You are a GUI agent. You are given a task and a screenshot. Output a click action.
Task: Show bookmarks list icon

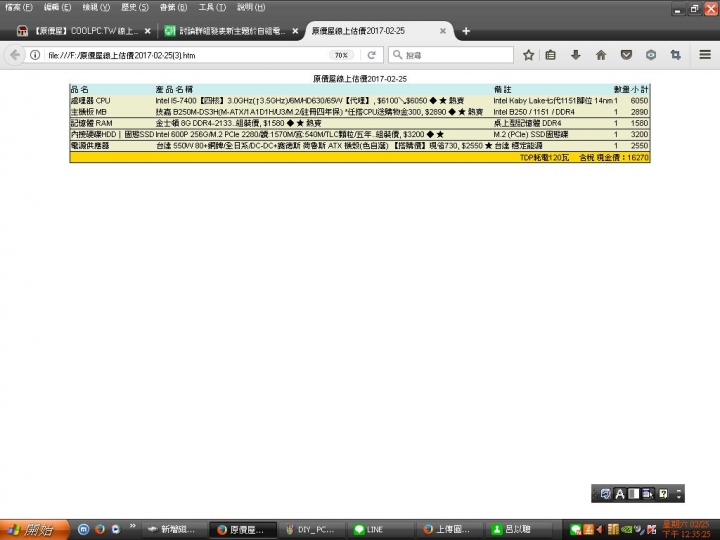[x=551, y=55]
